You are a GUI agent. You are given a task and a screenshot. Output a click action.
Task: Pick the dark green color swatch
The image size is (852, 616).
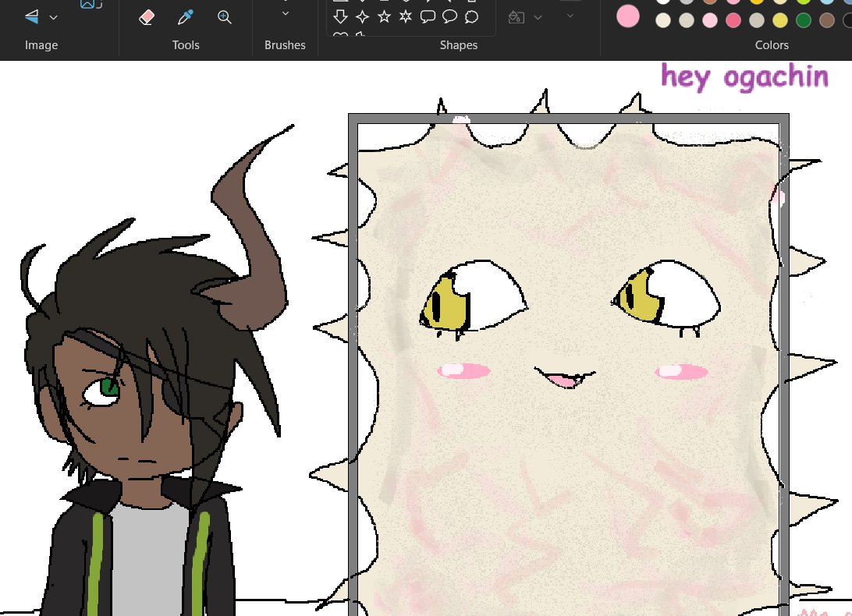click(804, 20)
